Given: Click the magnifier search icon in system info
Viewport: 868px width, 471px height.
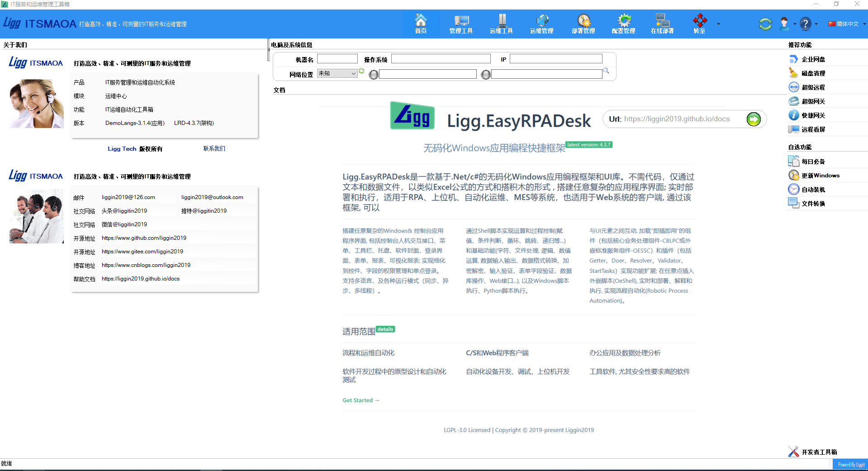Looking at the screenshot, I should (606, 71).
